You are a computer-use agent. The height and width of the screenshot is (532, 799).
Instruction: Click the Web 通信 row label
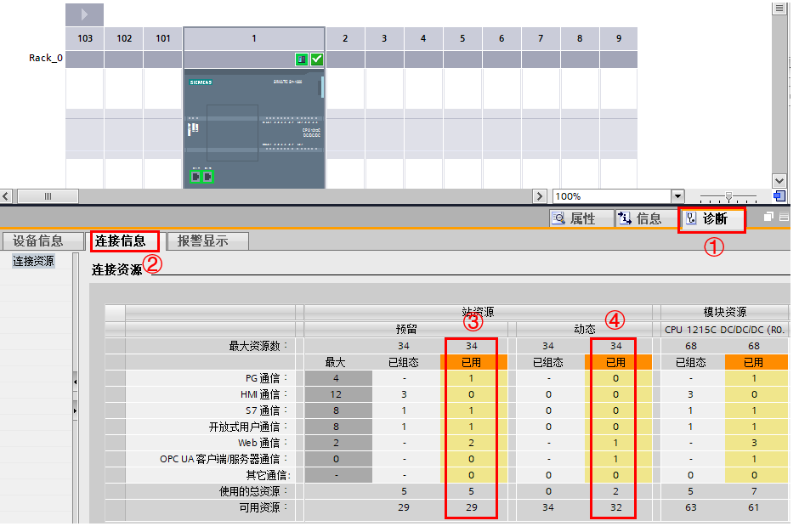tap(263, 443)
